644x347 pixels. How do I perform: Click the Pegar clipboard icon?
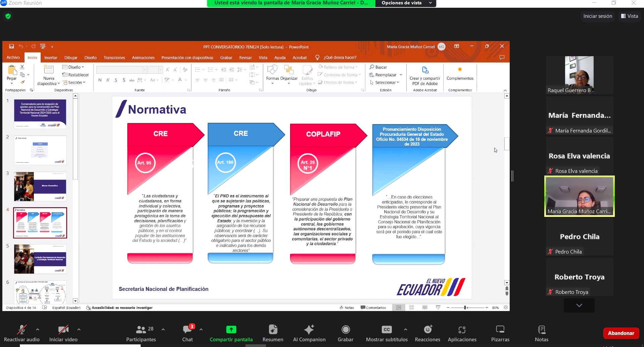(x=12, y=70)
